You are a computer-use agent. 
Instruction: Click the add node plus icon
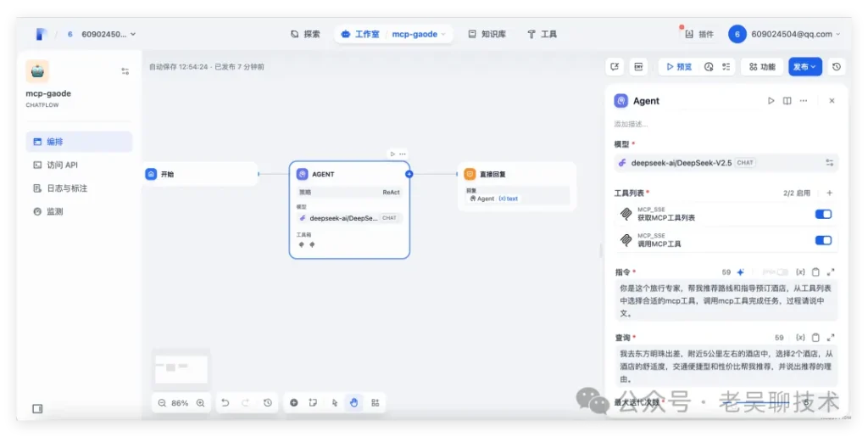coord(293,403)
